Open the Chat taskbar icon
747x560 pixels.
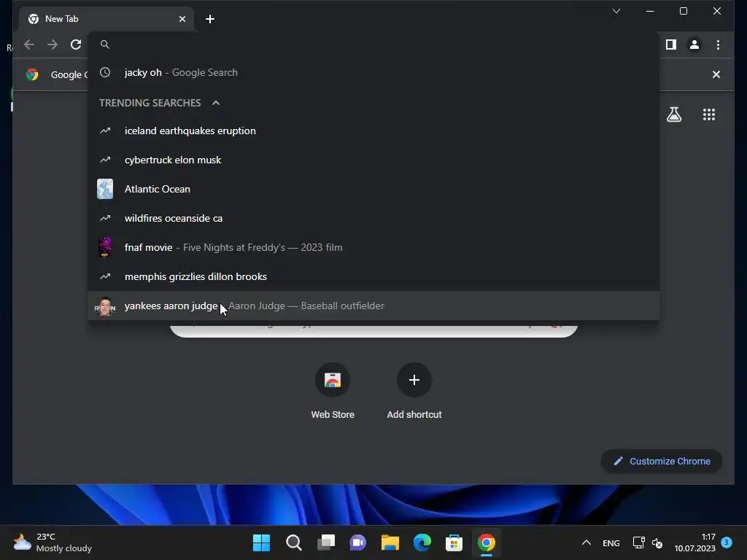[x=357, y=542]
